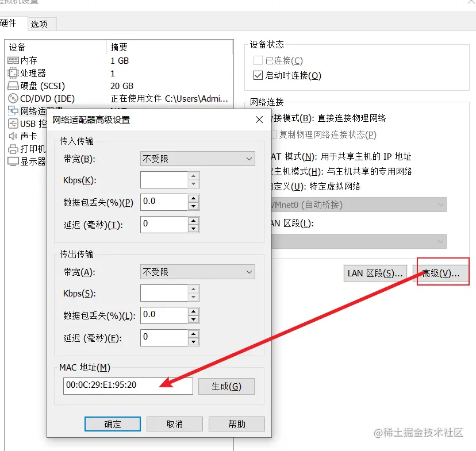The image size is (476, 451).
Task: Increase incoming latency (T) with up arrow
Action: tap(193, 221)
